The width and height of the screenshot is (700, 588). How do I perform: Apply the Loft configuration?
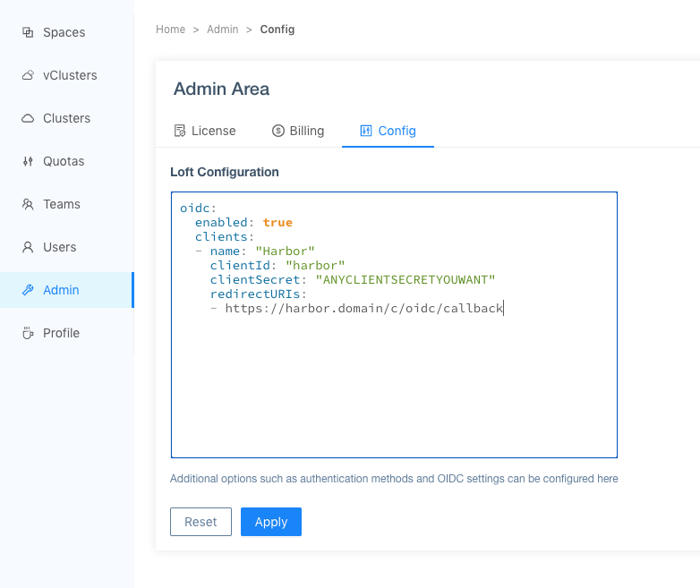pyautogui.click(x=271, y=522)
